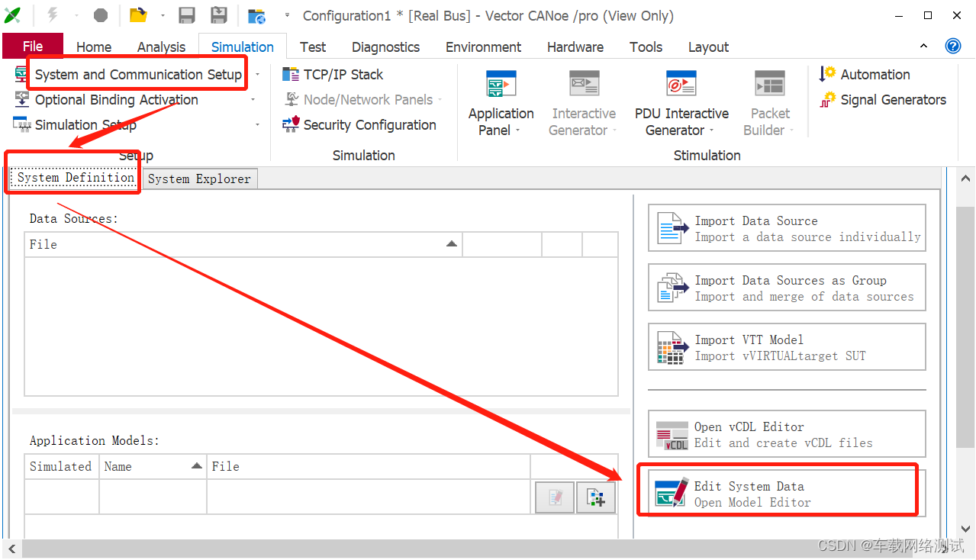Switch to the Hardware ribbon tab
Screen dimensions: 976x560
pyautogui.click(x=575, y=47)
